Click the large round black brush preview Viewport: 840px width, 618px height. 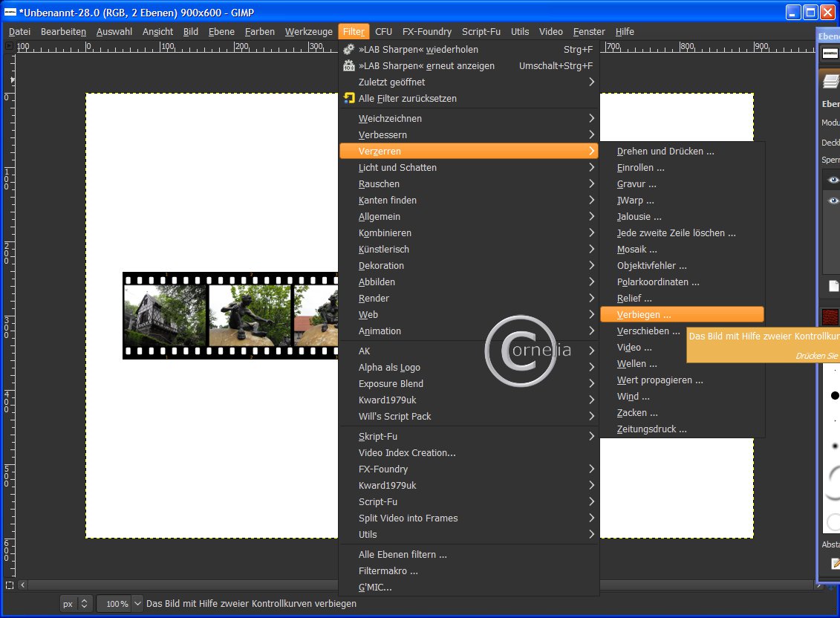(835, 396)
